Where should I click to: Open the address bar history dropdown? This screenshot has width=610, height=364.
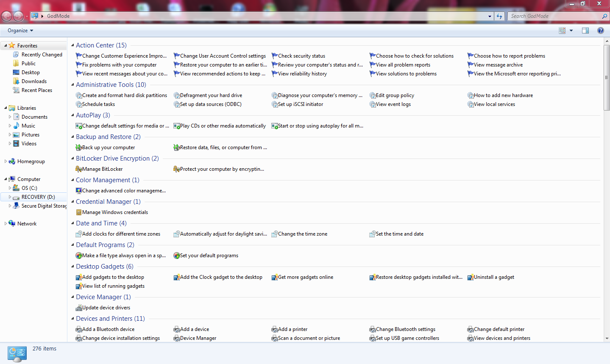(x=490, y=16)
